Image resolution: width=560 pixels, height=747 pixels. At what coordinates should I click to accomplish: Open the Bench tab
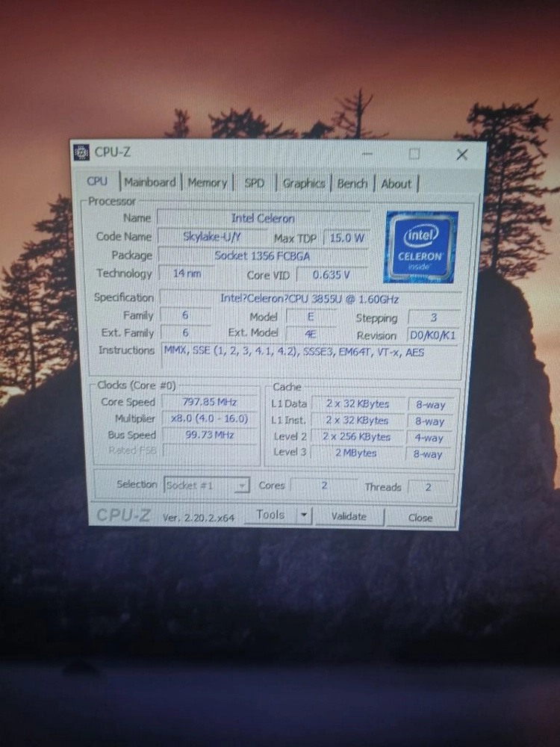pos(352,184)
